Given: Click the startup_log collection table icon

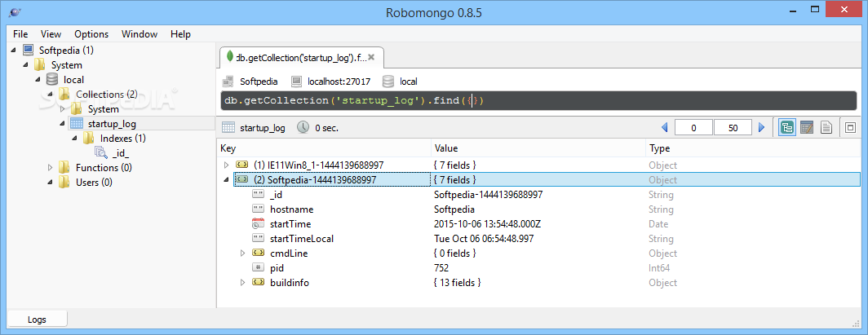Looking at the screenshot, I should tap(77, 123).
